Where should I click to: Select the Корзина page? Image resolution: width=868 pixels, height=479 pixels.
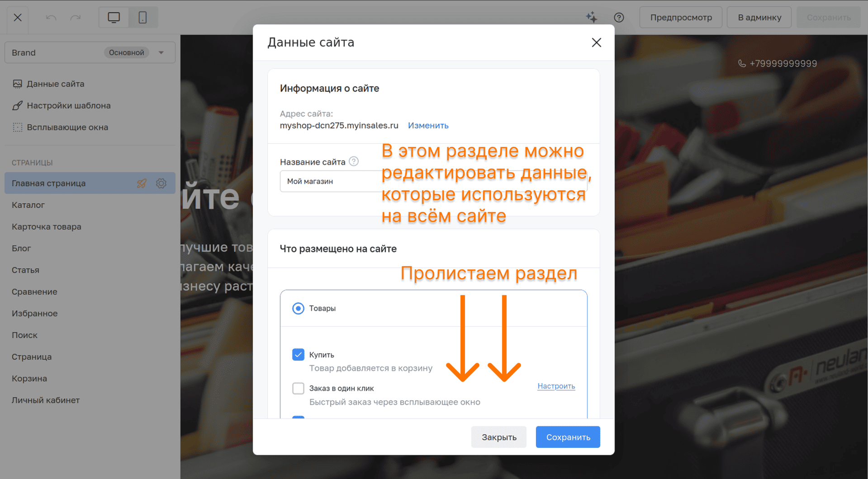90,378
